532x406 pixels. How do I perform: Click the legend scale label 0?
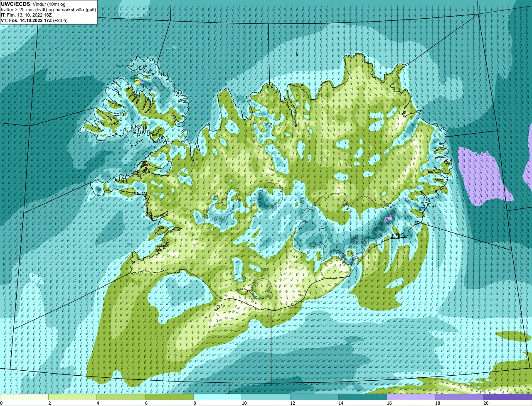pyautogui.click(x=2, y=403)
